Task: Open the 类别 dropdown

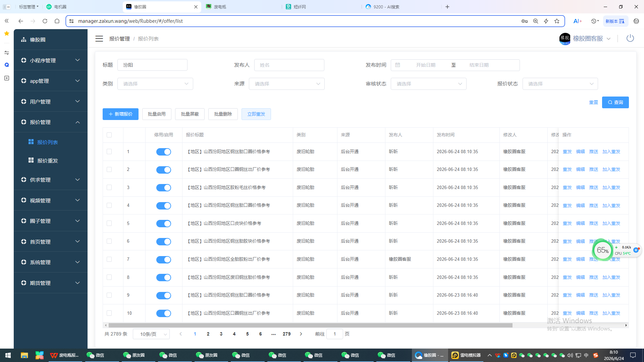Action: [155, 84]
